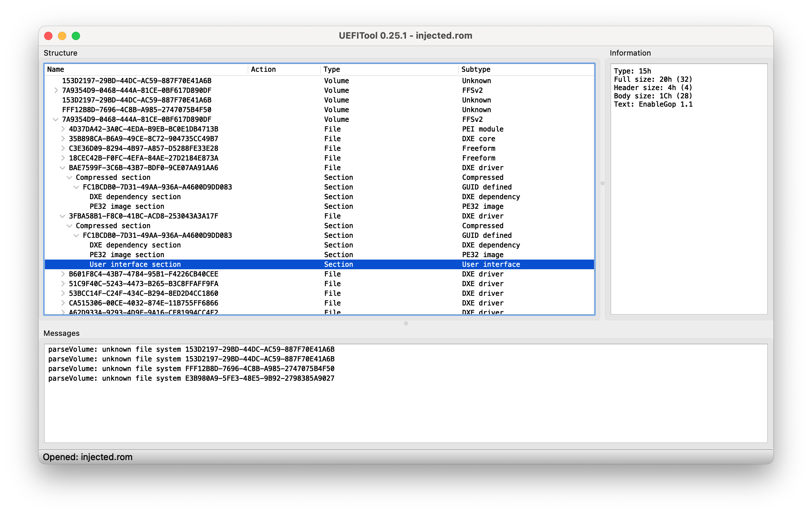Sort by the Name column header
The image size is (812, 515).
click(x=56, y=69)
